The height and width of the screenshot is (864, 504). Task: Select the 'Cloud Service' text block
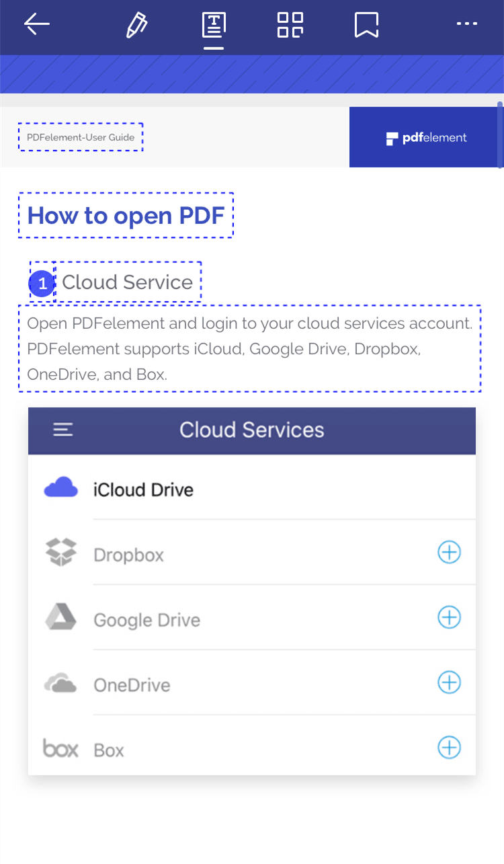128,282
